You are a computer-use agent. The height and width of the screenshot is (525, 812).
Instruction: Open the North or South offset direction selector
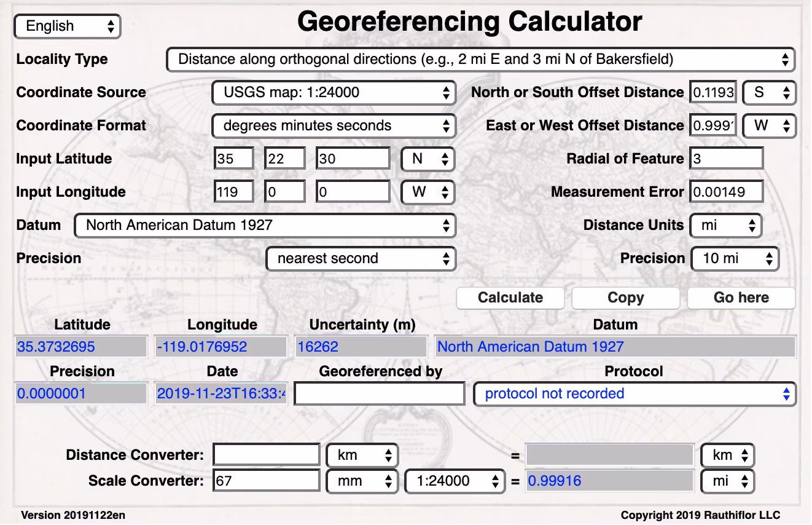[x=769, y=92]
